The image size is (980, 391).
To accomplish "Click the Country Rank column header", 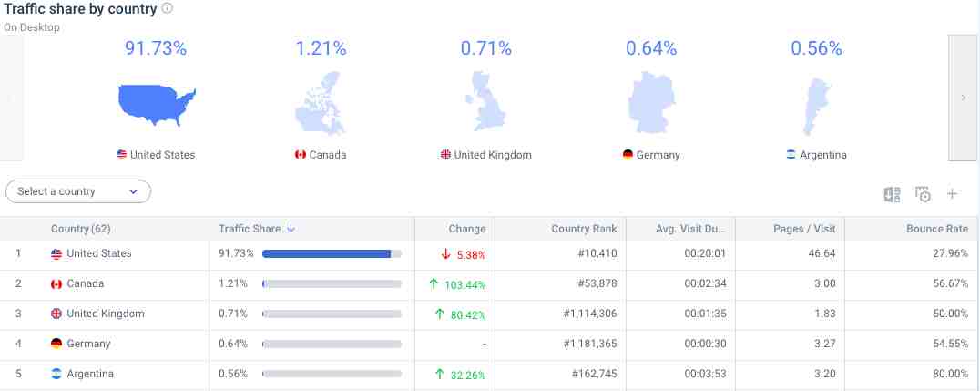I will pyautogui.click(x=584, y=229).
